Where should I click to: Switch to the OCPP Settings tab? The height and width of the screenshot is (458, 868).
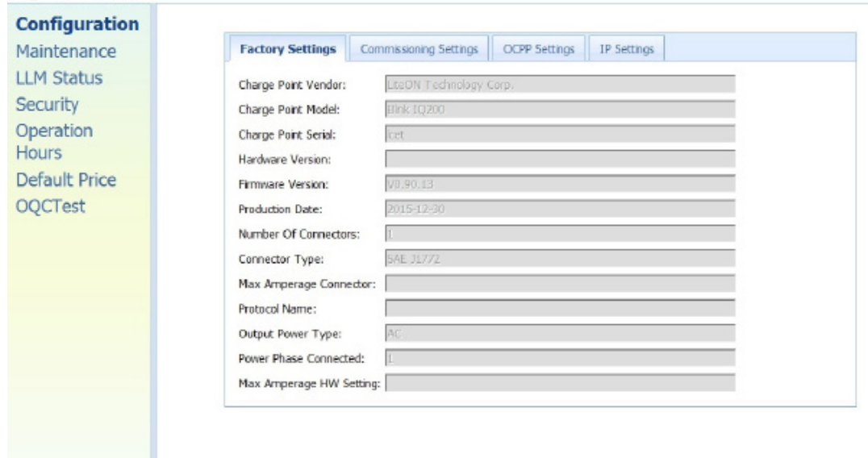537,49
